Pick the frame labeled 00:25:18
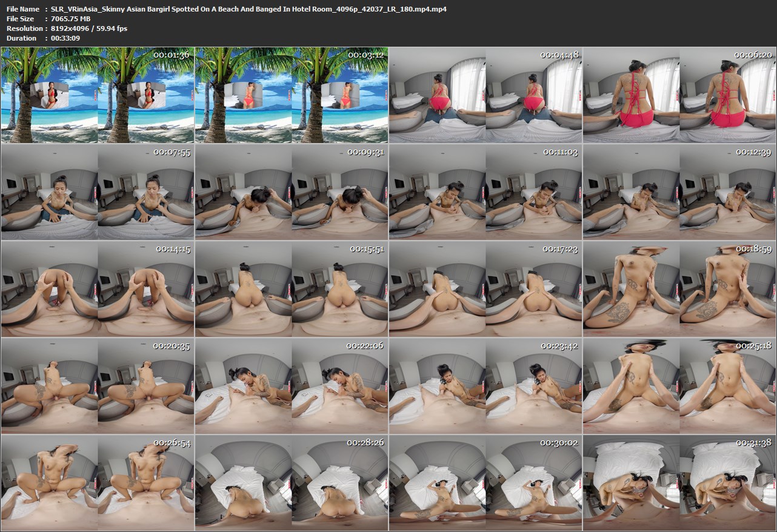 (x=679, y=386)
